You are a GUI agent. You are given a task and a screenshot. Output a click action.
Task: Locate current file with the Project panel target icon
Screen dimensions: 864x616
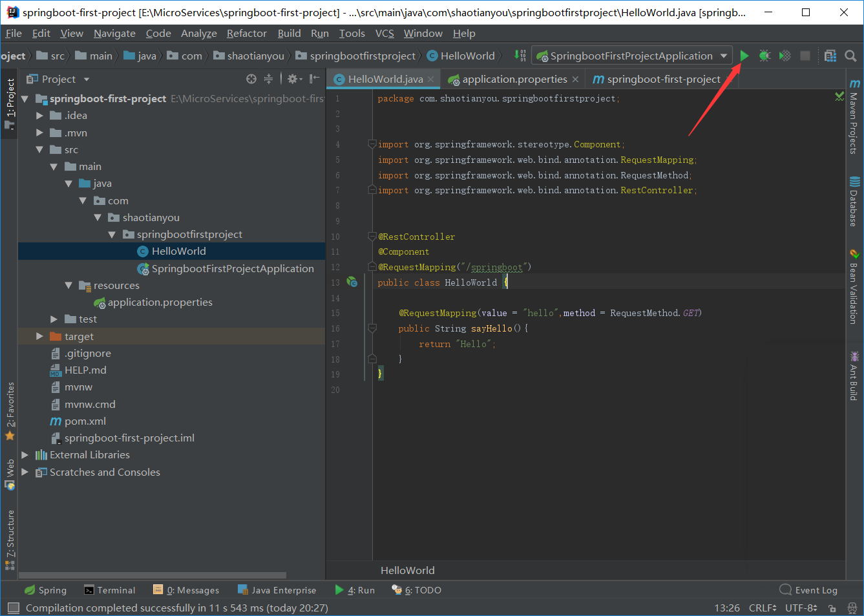(251, 79)
